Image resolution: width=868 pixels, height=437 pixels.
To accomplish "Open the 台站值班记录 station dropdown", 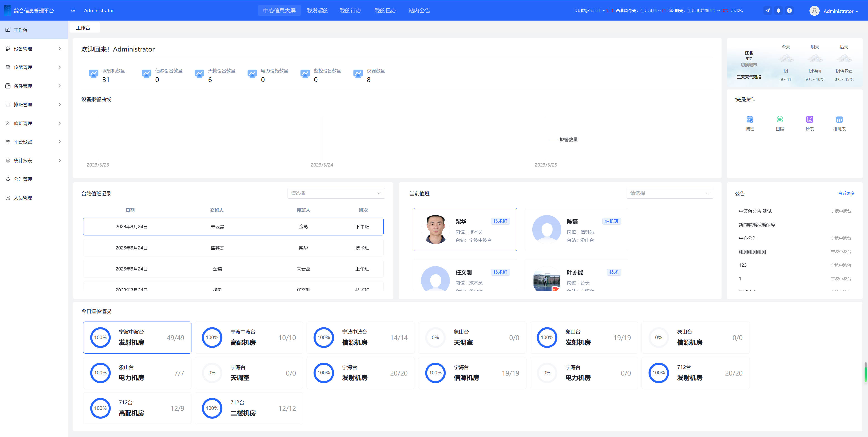I will pyautogui.click(x=336, y=193).
